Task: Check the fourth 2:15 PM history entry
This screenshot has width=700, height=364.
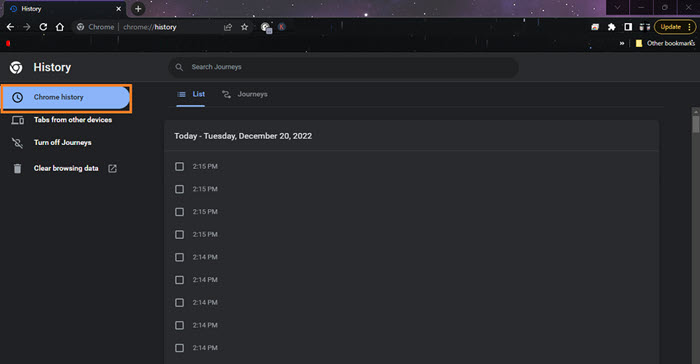Action: point(179,234)
